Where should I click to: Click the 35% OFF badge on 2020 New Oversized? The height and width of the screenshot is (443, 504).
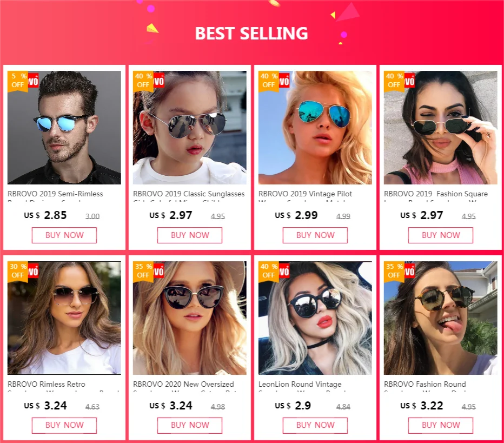pyautogui.click(x=143, y=272)
